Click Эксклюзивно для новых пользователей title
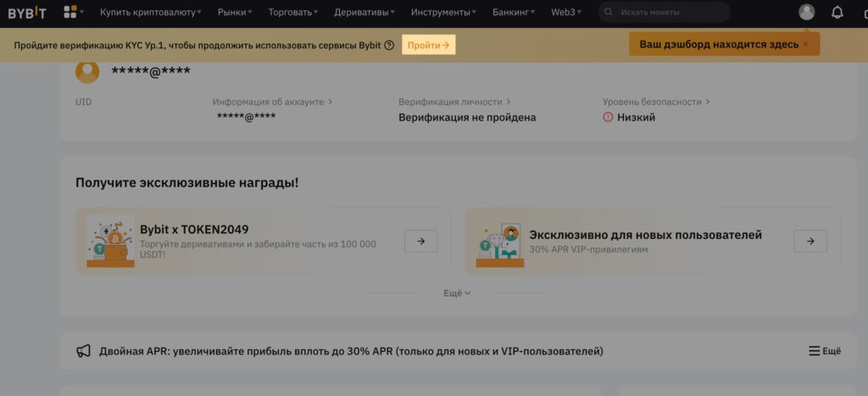Screen dimensions: 868x396 coord(645,235)
